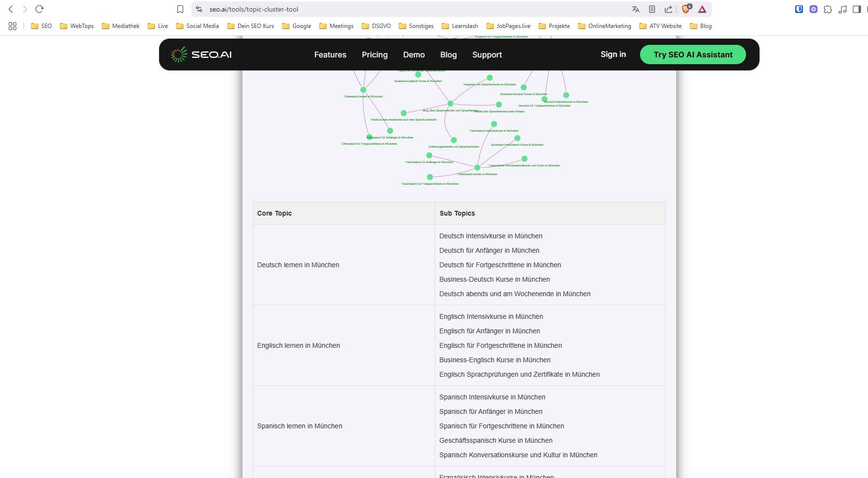Expand the SEO bookmarks folder

41,26
